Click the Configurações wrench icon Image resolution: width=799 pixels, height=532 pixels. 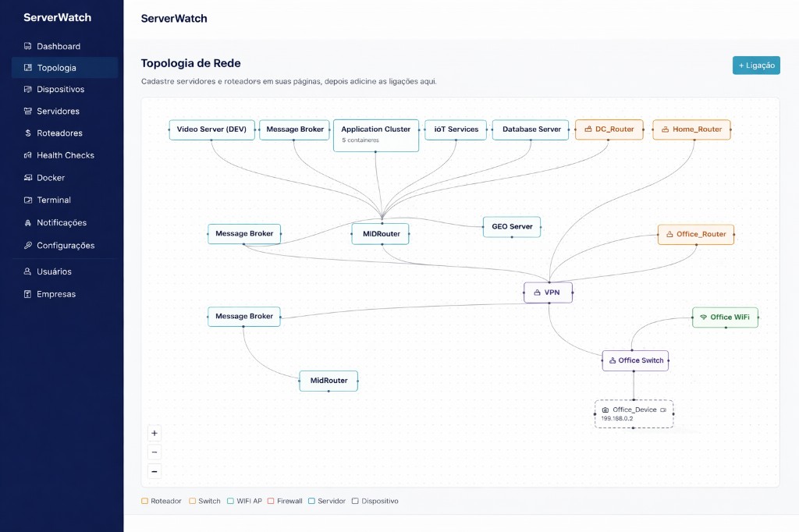pyautogui.click(x=28, y=246)
